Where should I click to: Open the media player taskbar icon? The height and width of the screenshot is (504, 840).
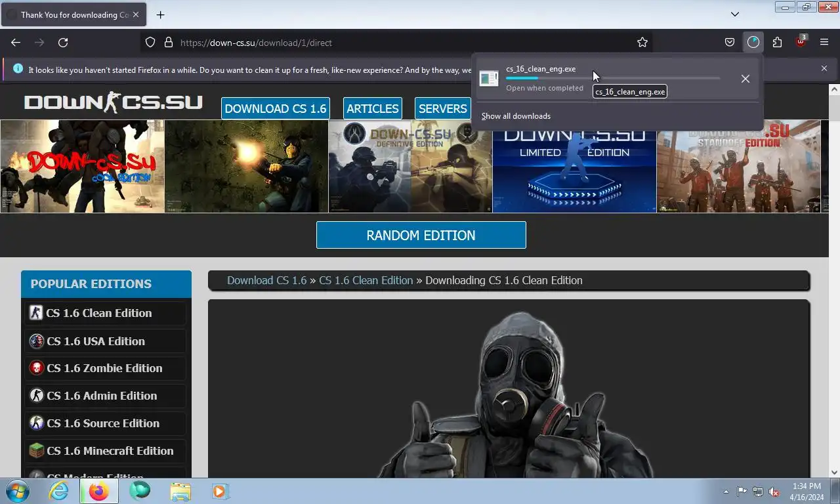[220, 491]
